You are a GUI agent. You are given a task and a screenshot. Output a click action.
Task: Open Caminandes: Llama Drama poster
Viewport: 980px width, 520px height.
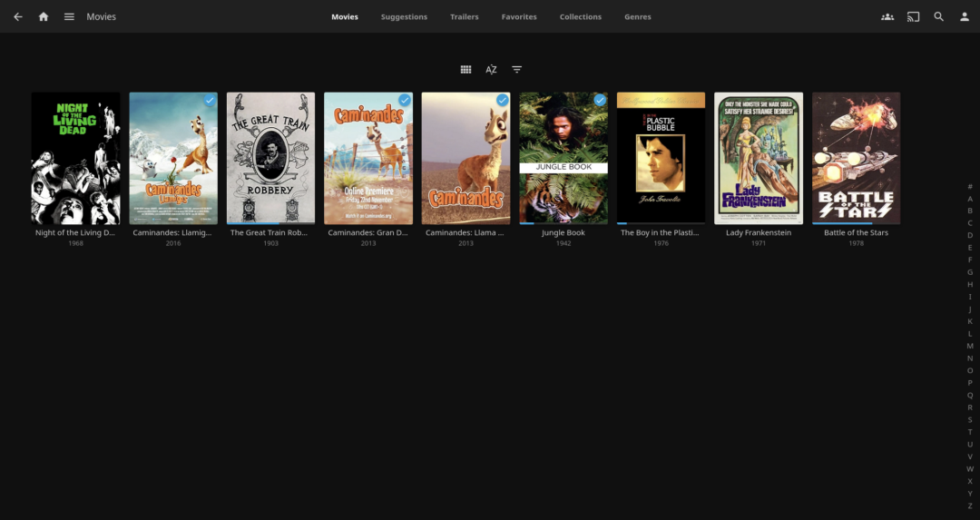point(465,158)
